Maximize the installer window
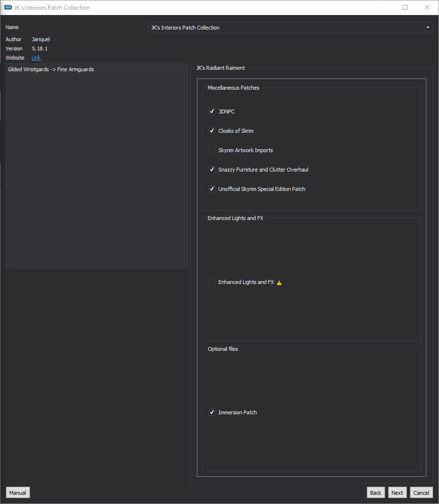Screen dimensions: 439x504 pos(405,7)
